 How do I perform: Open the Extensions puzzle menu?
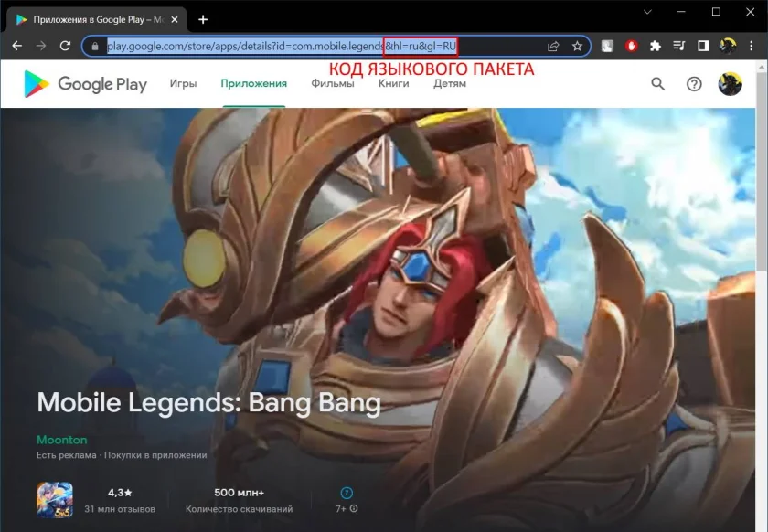(655, 46)
